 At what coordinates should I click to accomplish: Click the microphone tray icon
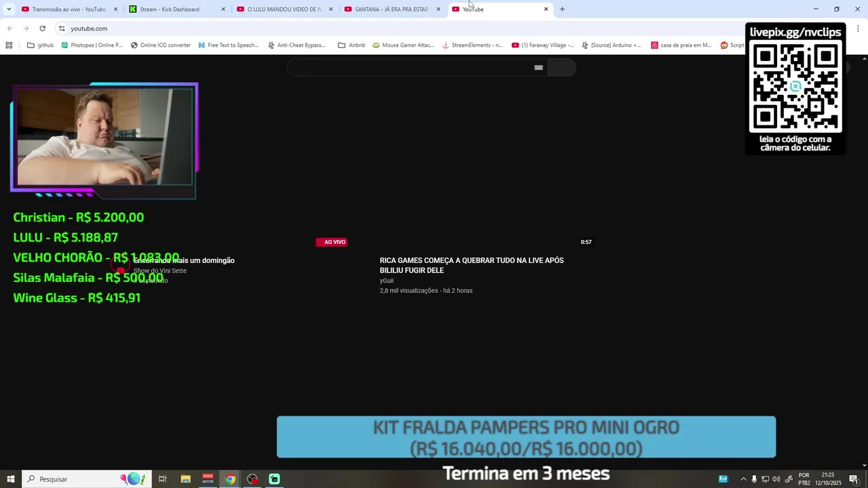754,479
